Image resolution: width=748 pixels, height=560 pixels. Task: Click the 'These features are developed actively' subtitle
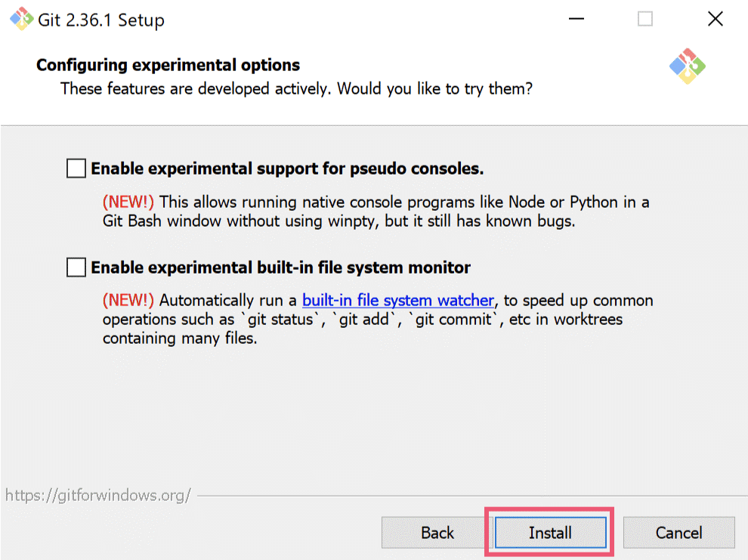tap(296, 88)
